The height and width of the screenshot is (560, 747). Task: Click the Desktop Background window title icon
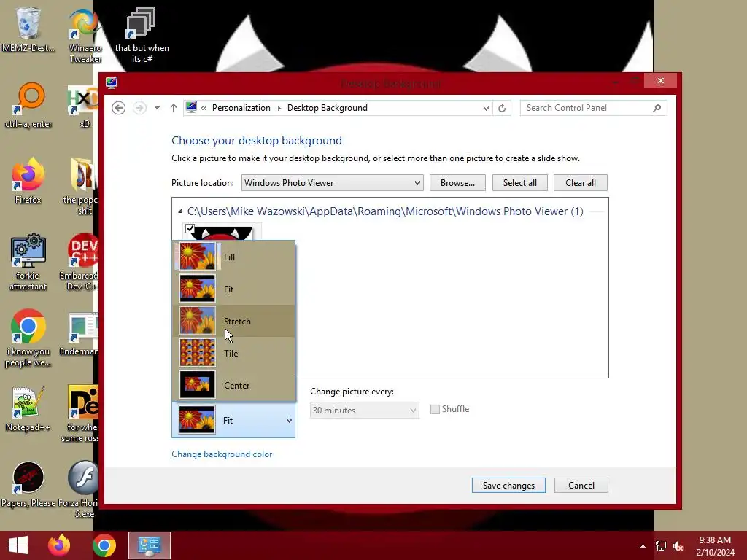112,83
